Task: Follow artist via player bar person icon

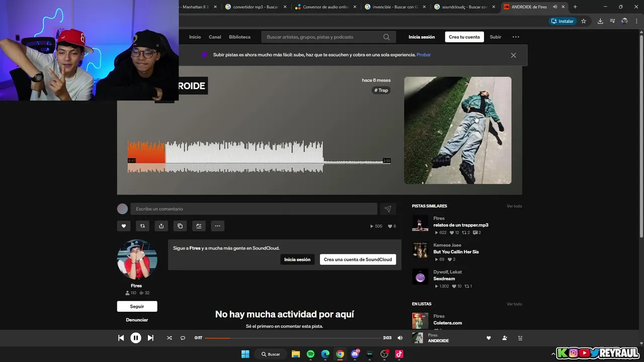Action: click(x=505, y=338)
